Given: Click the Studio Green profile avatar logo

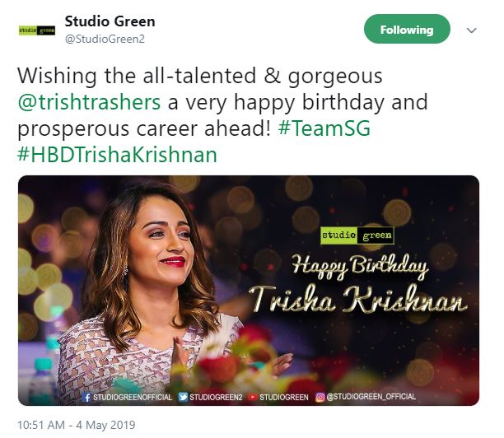Looking at the screenshot, I should [x=37, y=30].
